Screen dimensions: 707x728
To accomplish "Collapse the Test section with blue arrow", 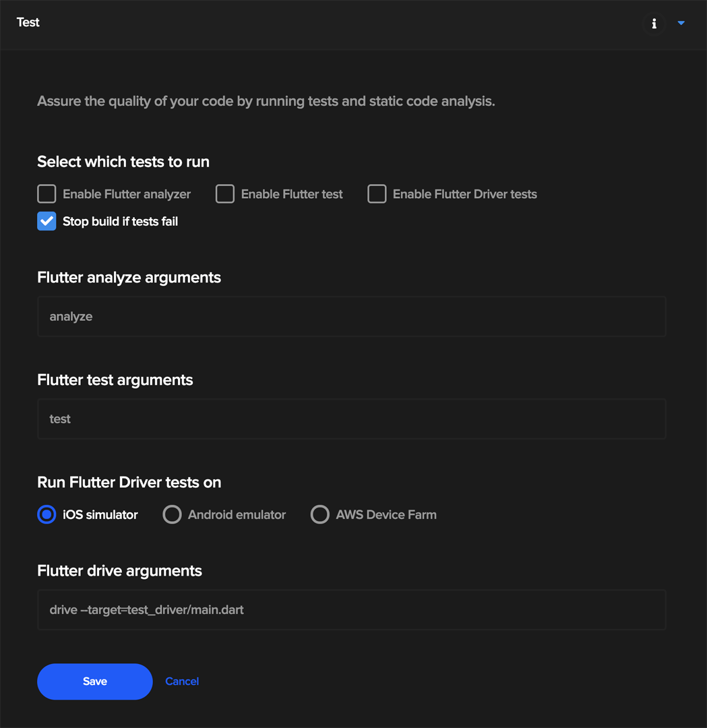I will coord(681,23).
